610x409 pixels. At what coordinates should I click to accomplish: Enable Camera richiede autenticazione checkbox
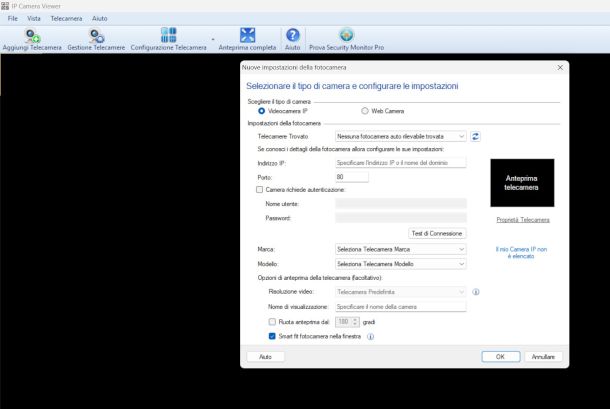click(259, 189)
